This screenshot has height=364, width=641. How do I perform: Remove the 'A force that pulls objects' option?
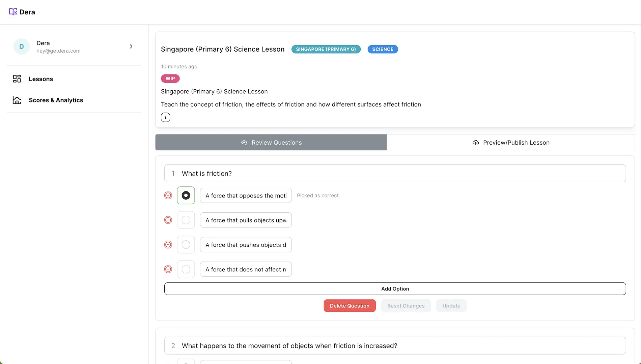tap(168, 220)
